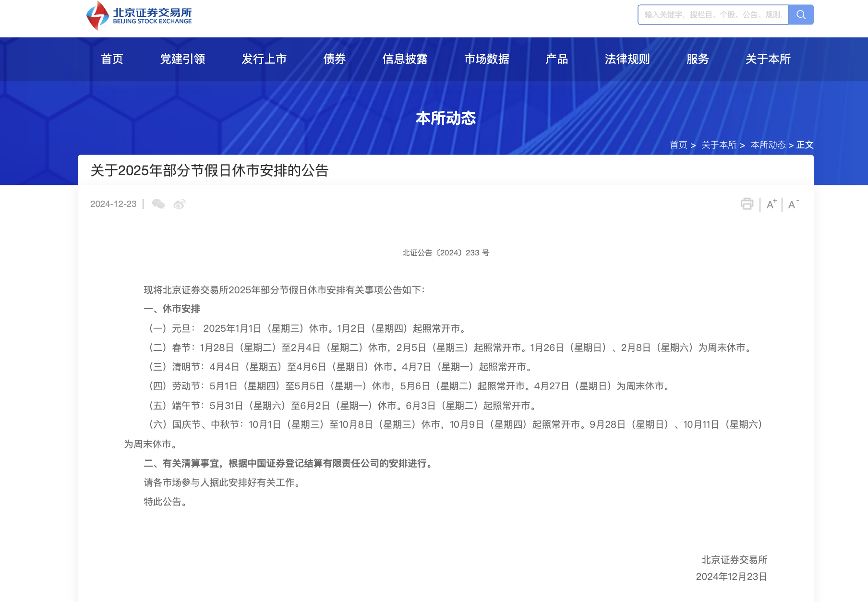Expand the 市场数据 navigation menu

click(x=486, y=59)
